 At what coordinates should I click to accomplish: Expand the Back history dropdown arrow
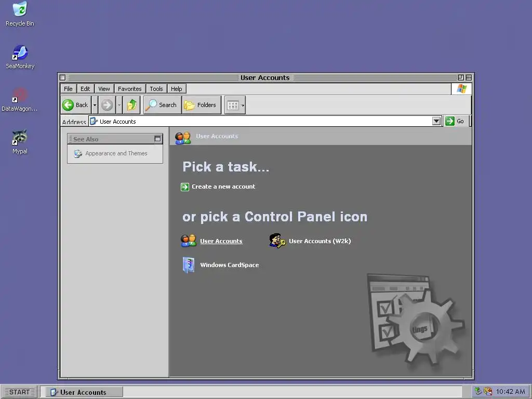point(95,105)
